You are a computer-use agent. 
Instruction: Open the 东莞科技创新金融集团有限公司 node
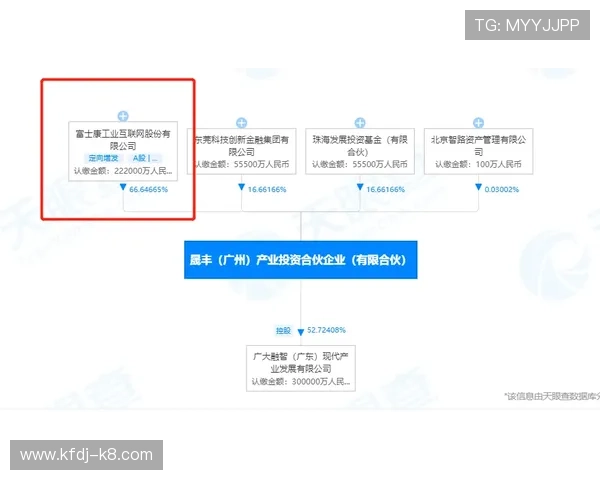tap(241, 151)
